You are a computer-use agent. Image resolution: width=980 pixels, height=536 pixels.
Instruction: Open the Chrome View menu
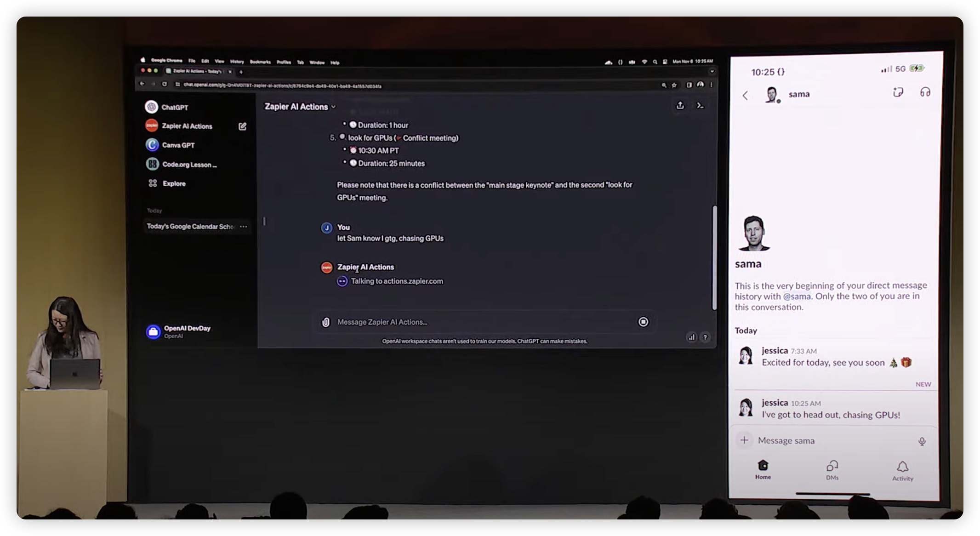(220, 61)
